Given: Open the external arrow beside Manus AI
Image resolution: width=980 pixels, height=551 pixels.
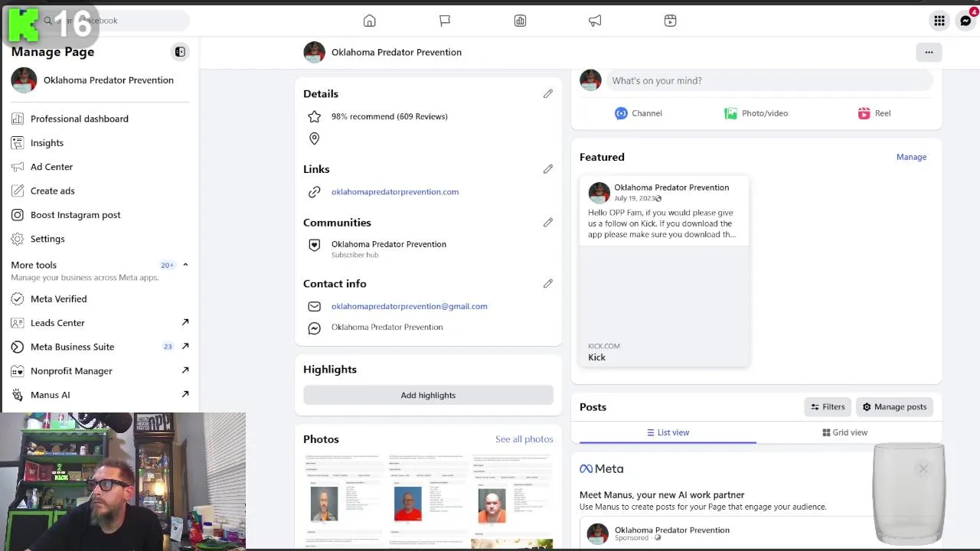Looking at the screenshot, I should click(x=185, y=394).
